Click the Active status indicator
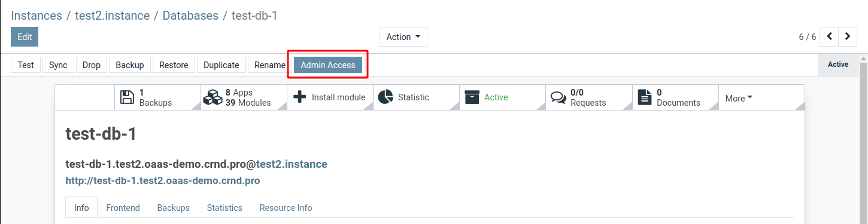Viewport: 868px width, 224px height. [x=838, y=65]
